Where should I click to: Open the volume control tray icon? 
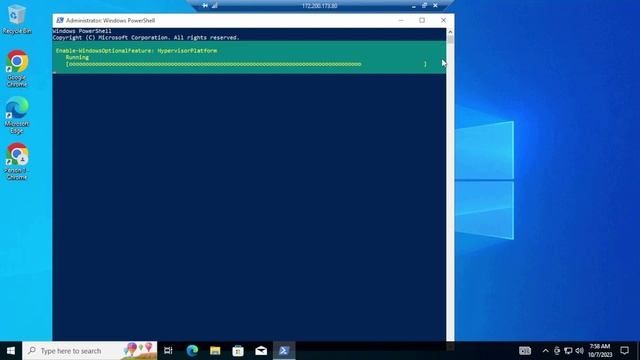coord(579,351)
